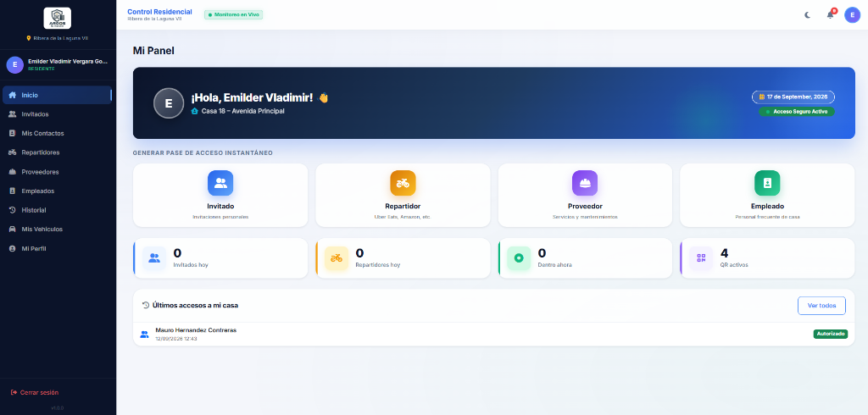Viewport: 868px width, 415px height.
Task: Click the green Empleado badge icon
Action: 767,183
